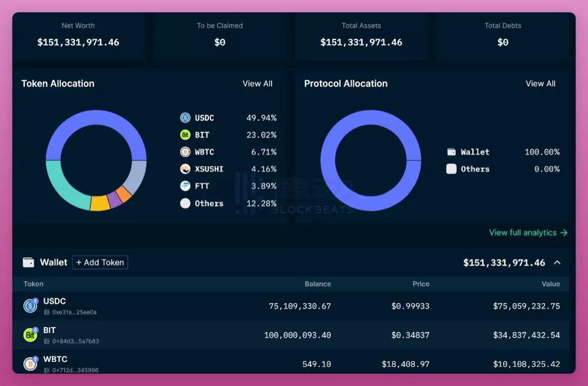Click the Total Assets card
Viewport: 588px width, 386px height.
[361, 36]
